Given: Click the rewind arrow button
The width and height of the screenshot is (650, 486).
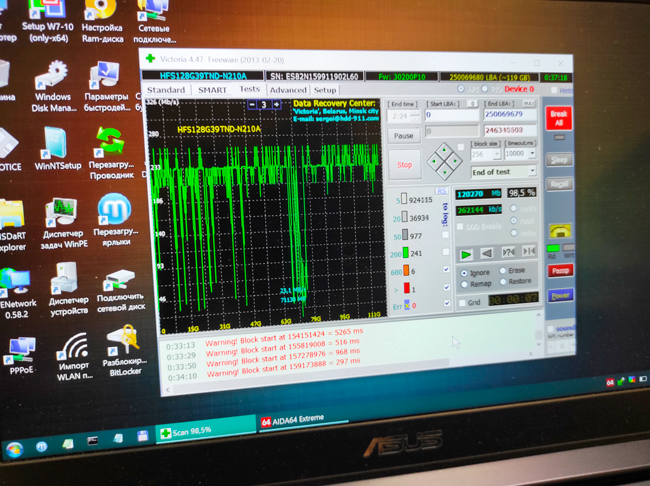Looking at the screenshot, I should [487, 254].
